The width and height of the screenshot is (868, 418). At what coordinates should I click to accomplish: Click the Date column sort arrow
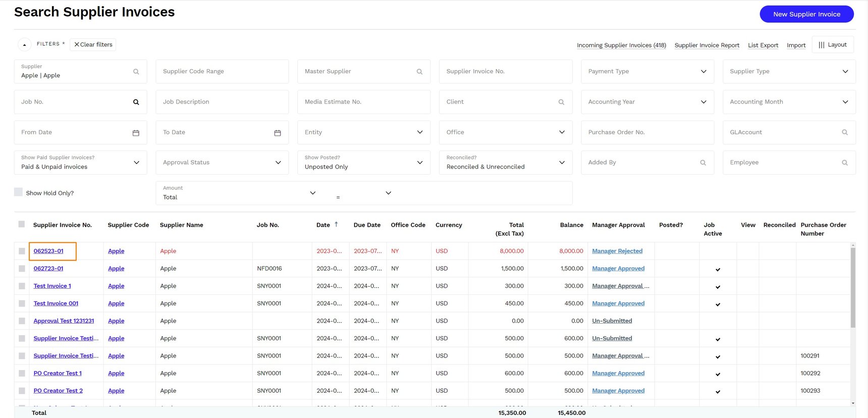336,225
